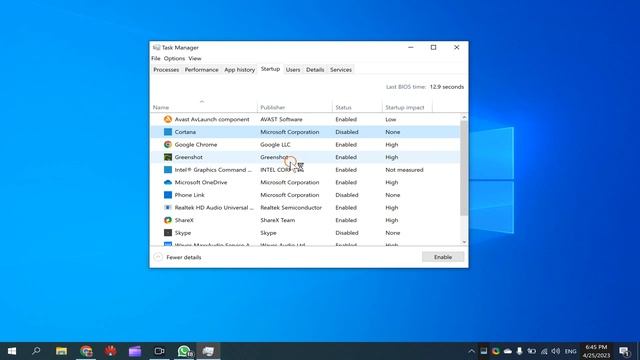Open the Windows Start menu

[12, 351]
